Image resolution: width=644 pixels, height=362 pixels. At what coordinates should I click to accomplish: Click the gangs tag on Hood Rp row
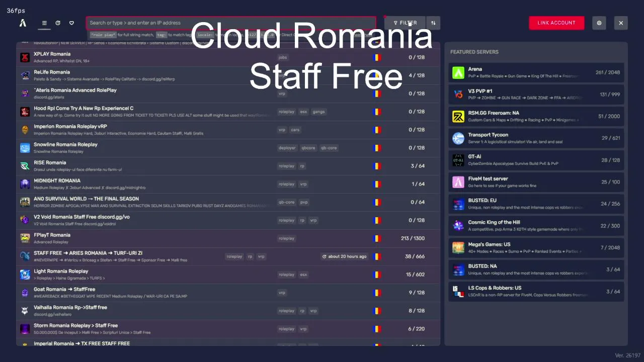tap(318, 112)
